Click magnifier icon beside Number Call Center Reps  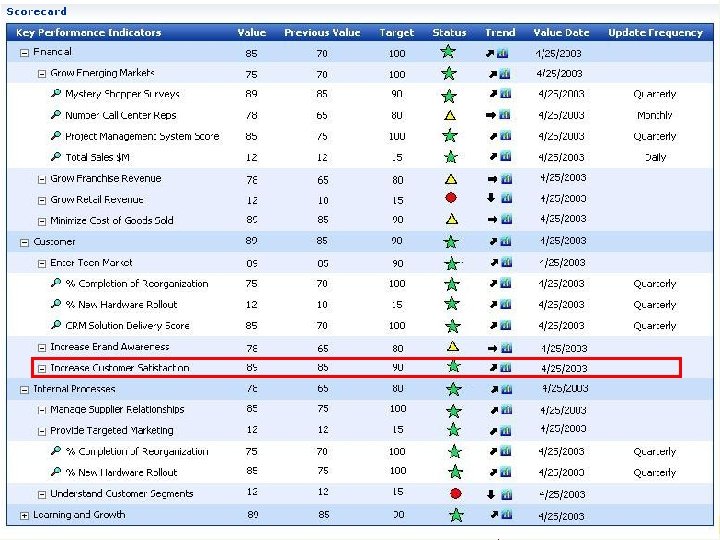56,114
